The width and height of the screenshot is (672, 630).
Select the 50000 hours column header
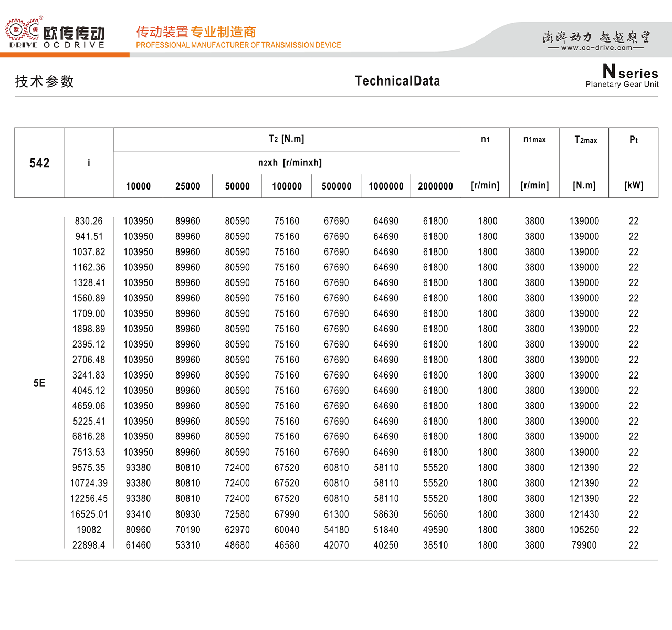(x=237, y=186)
